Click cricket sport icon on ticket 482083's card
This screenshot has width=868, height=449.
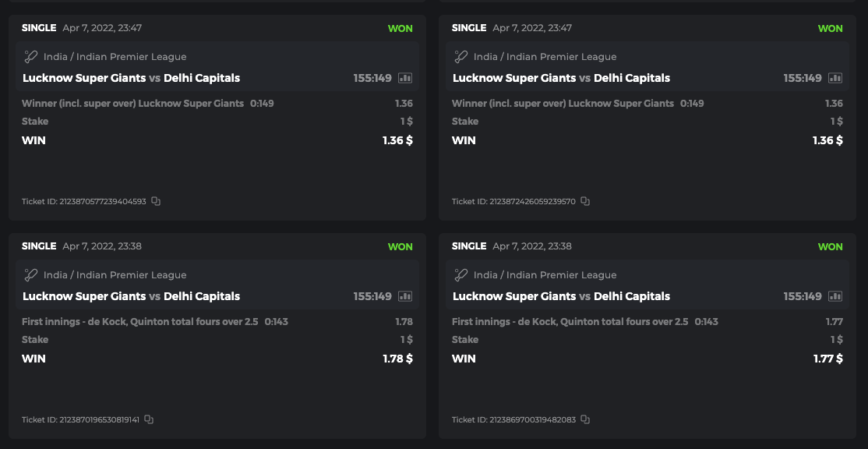pyautogui.click(x=461, y=275)
